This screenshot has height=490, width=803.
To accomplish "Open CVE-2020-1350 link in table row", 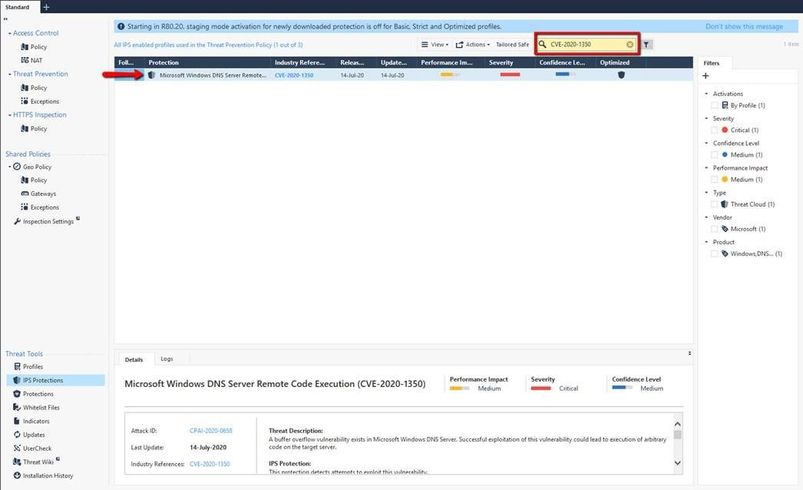I will tap(294, 75).
